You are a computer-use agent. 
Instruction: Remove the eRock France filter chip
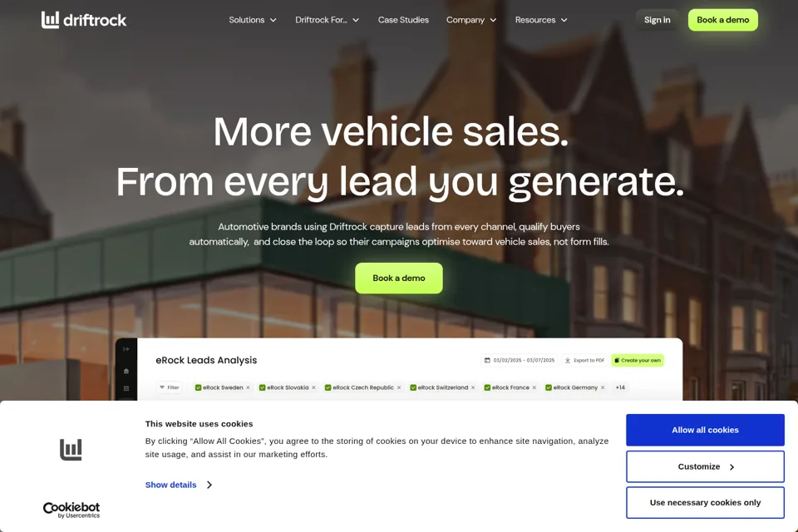(x=534, y=387)
